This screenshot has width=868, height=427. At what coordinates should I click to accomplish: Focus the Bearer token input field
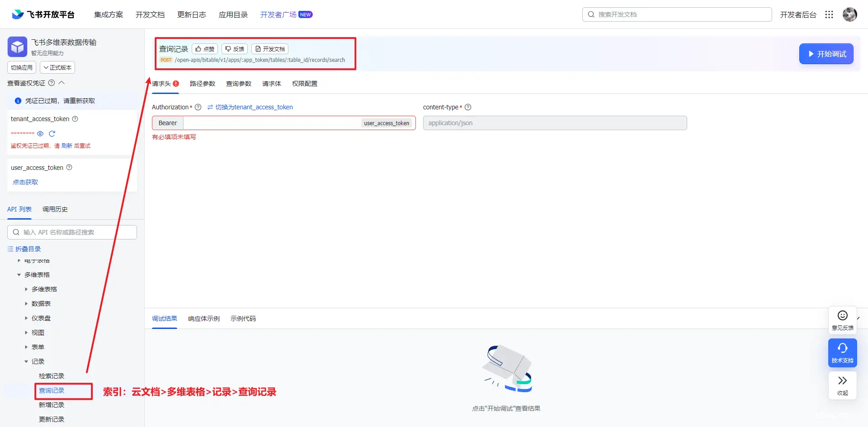tap(271, 123)
